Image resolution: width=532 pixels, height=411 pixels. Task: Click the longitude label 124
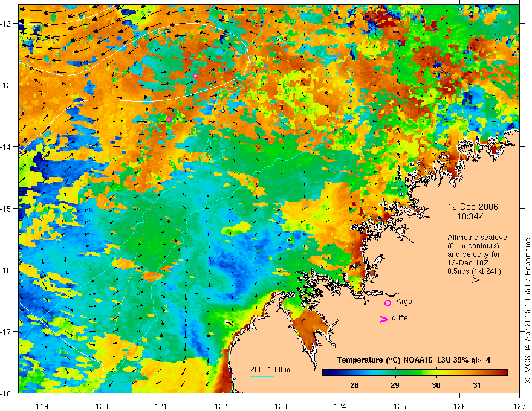tap(340, 406)
